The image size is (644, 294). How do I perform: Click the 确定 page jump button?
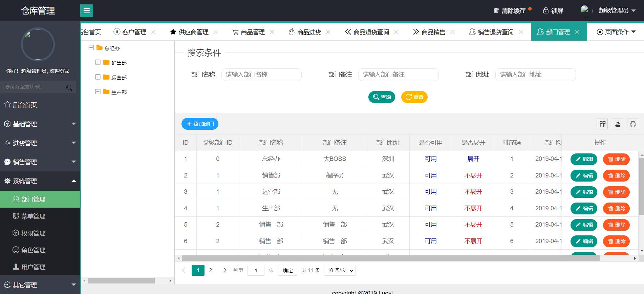click(288, 270)
